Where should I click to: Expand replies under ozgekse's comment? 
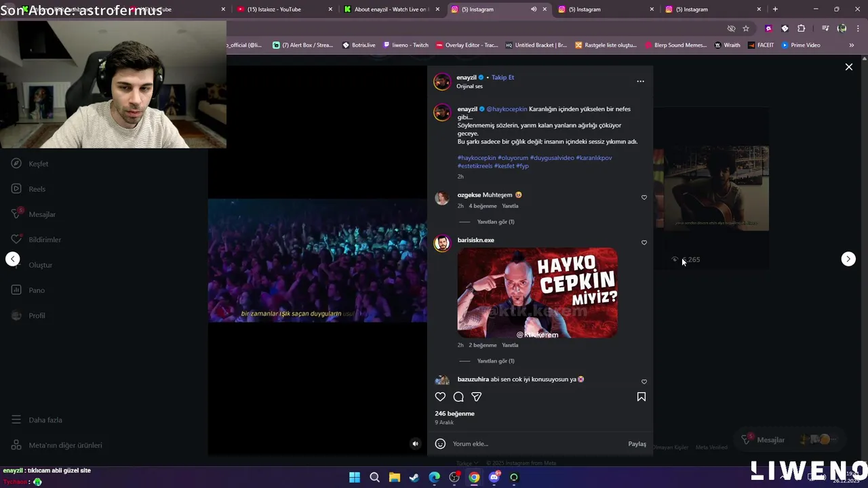(x=496, y=222)
